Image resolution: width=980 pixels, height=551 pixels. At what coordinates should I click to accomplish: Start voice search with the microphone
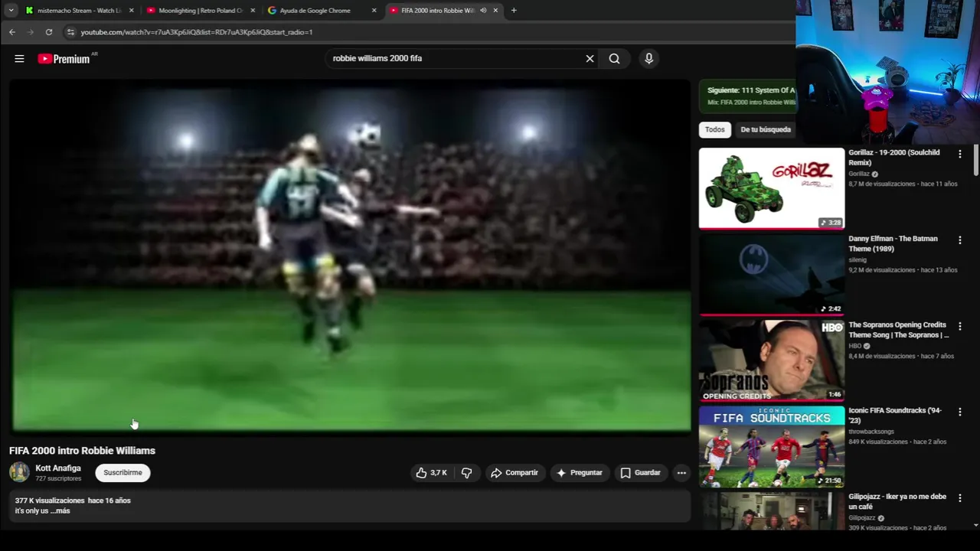click(648, 58)
